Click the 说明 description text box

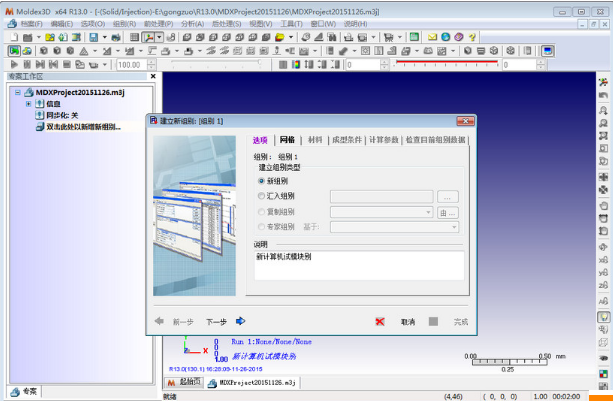359,265
